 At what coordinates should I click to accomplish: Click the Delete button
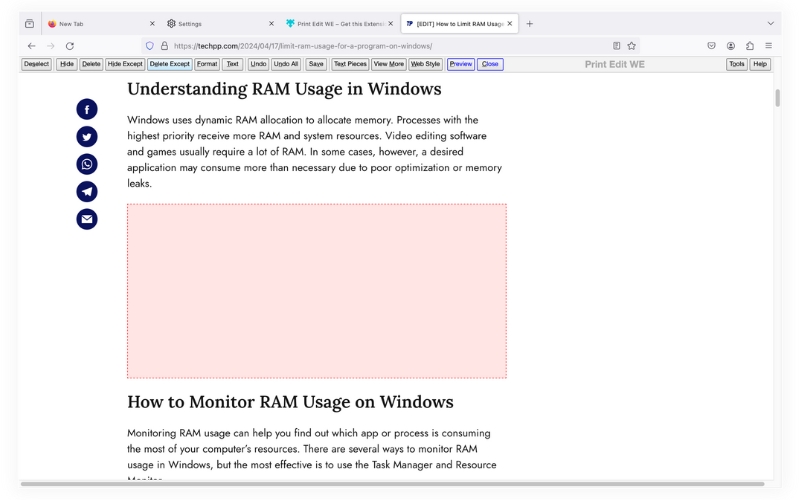point(91,64)
